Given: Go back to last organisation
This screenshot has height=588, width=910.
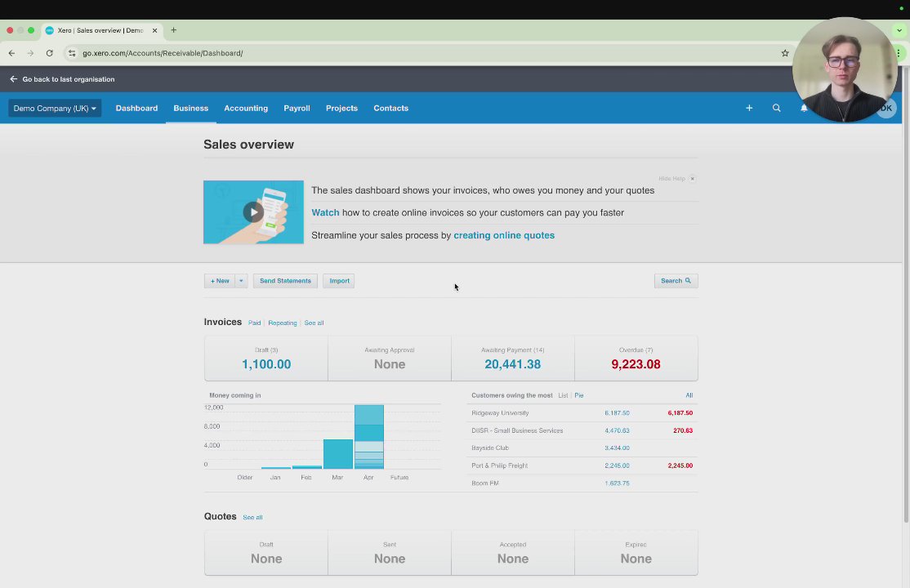Looking at the screenshot, I should point(62,79).
